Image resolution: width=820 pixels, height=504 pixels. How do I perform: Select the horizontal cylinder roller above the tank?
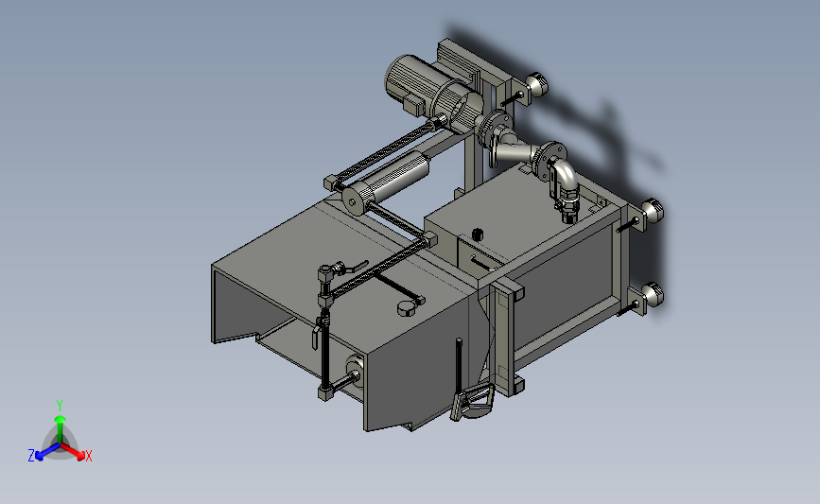[x=386, y=182]
